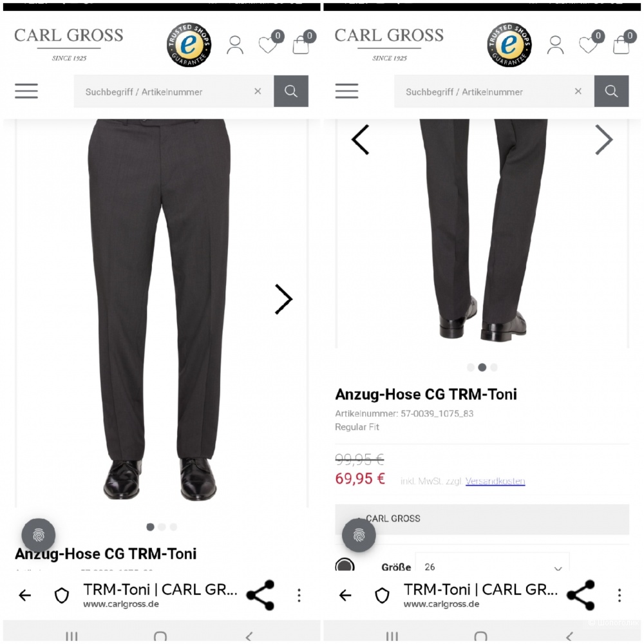Tap the fingerprint floating button on right screen
This screenshot has width=644, height=644.
[x=359, y=535]
